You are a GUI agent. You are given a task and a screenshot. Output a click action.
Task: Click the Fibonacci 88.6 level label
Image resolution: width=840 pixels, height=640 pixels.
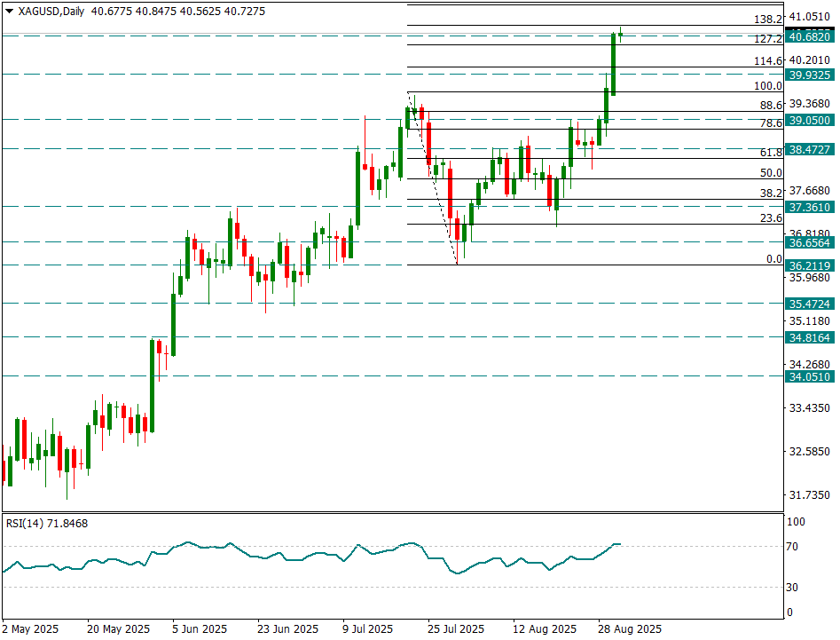click(x=771, y=106)
